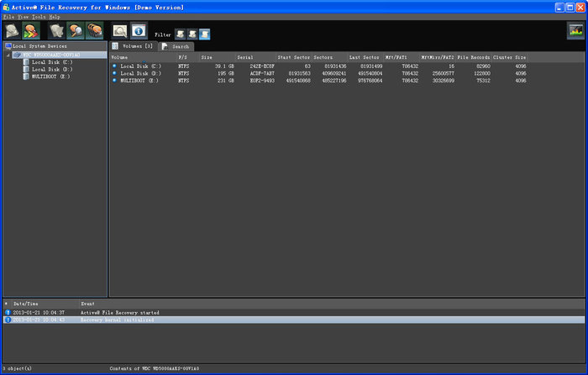Select MULTIBOOT (E:) row in volumes list

coord(318,81)
